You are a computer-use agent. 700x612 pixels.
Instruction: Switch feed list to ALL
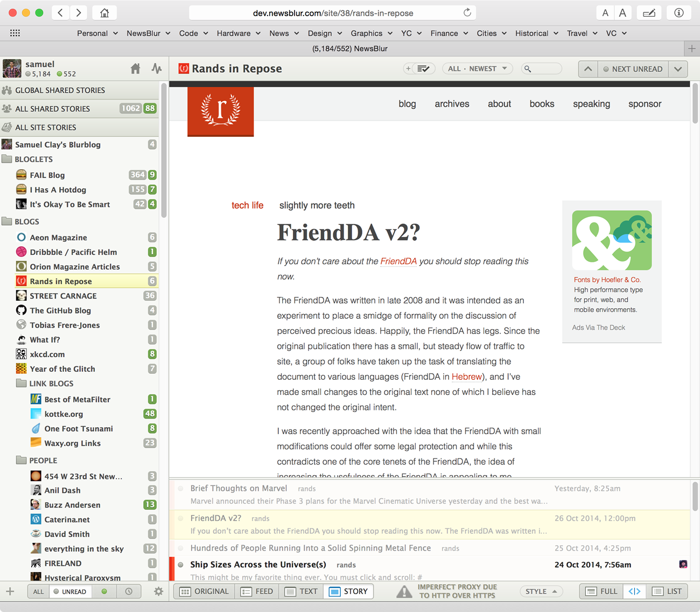pos(38,592)
